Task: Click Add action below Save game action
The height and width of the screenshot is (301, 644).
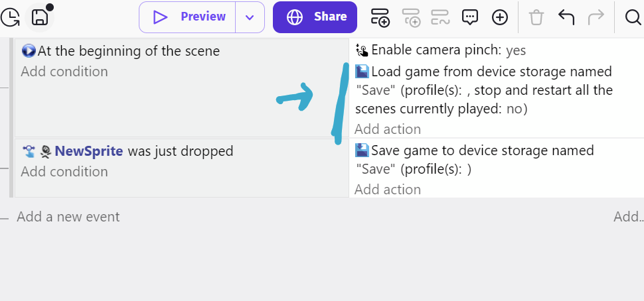Action: [x=388, y=190]
